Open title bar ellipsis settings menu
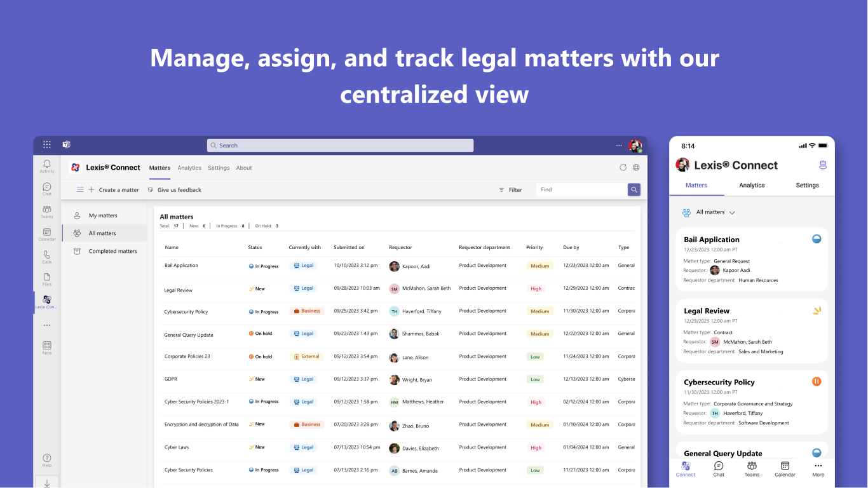This screenshot has width=868, height=488. click(620, 146)
